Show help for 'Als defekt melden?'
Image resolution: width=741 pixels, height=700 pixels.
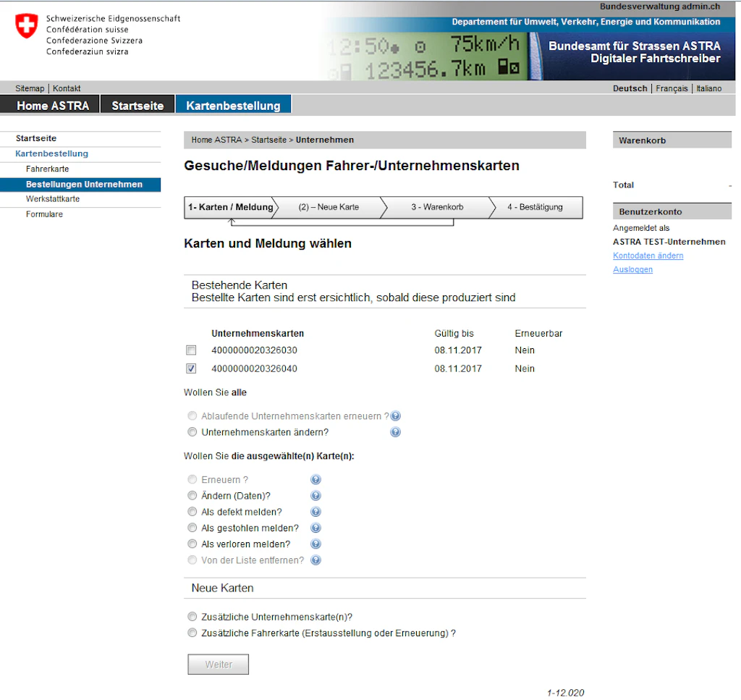click(x=316, y=512)
